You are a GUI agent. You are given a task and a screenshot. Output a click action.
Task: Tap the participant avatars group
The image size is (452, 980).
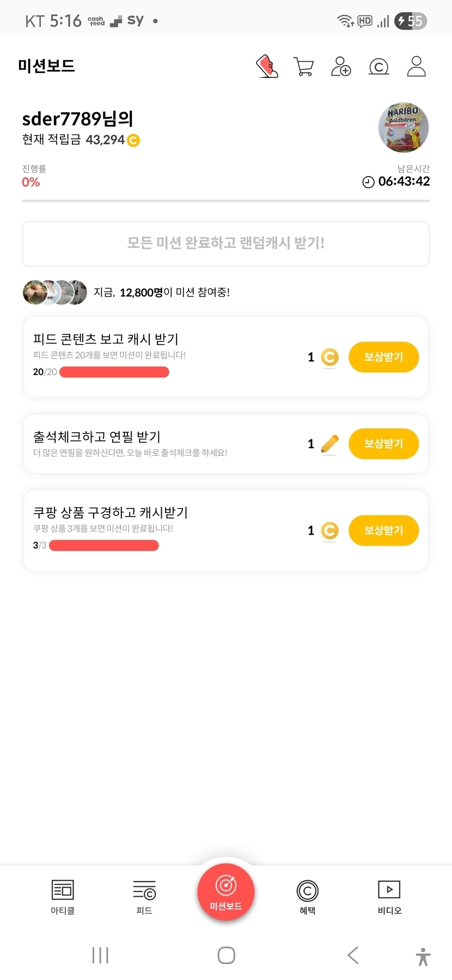(x=55, y=293)
